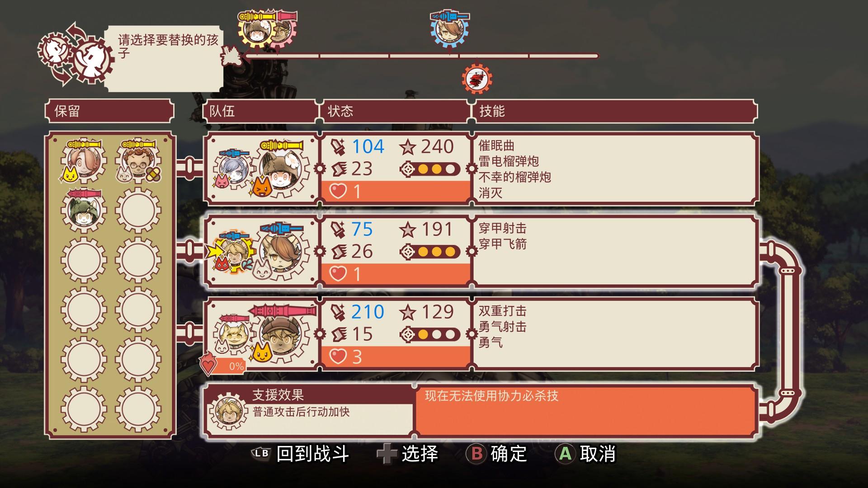
Task: Click the swap-children gear icon
Action: [75, 55]
